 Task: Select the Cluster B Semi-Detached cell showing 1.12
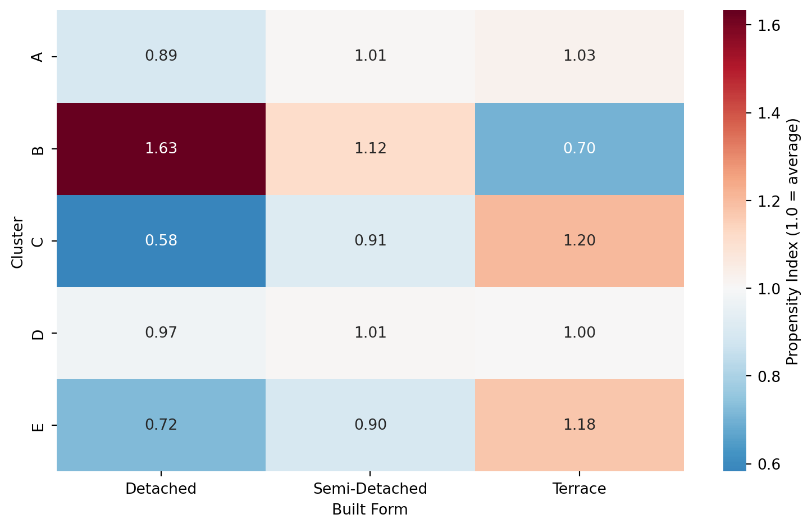point(370,148)
